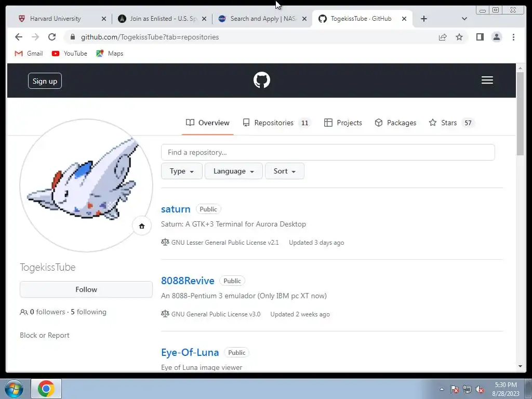Click the scrollbar up arrow
This screenshot has height=399, width=532.
(x=520, y=68)
